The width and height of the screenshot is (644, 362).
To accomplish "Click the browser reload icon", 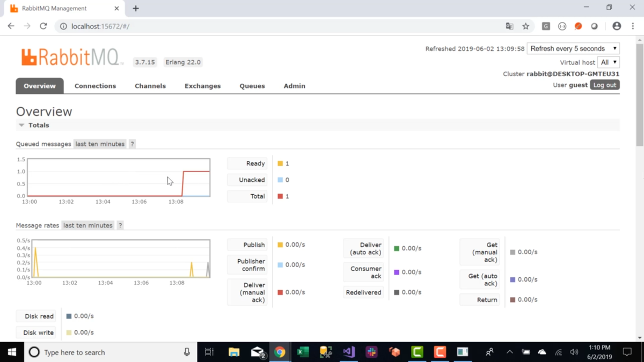I will (43, 26).
